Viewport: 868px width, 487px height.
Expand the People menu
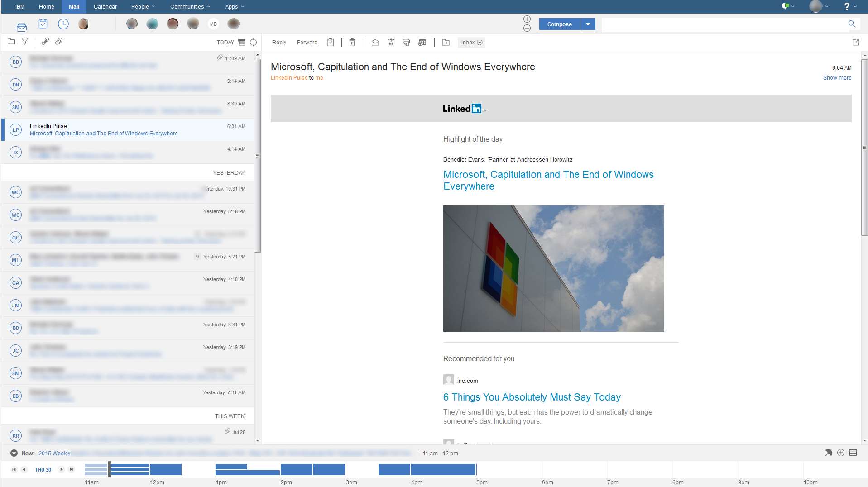pos(143,7)
